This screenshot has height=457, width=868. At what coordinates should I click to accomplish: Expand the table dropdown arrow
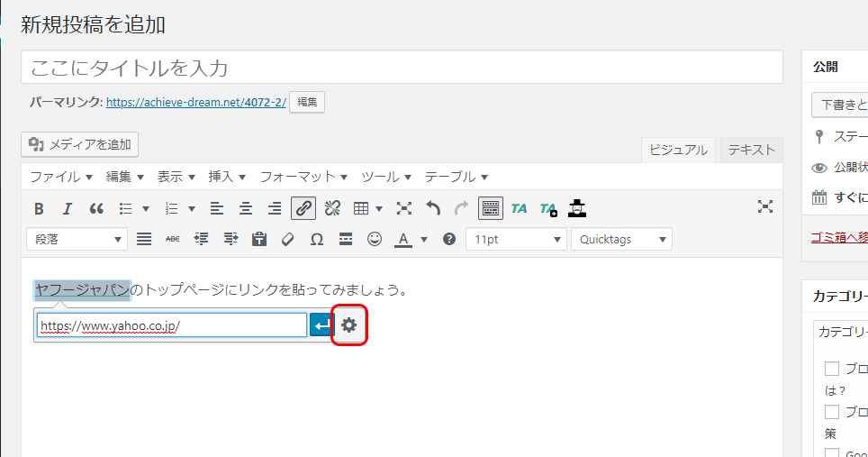point(379,209)
